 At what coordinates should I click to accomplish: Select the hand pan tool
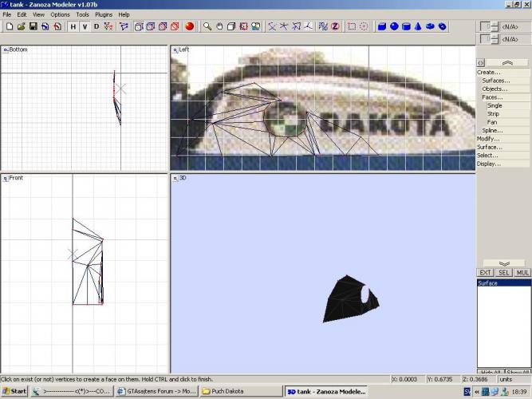coord(219,26)
